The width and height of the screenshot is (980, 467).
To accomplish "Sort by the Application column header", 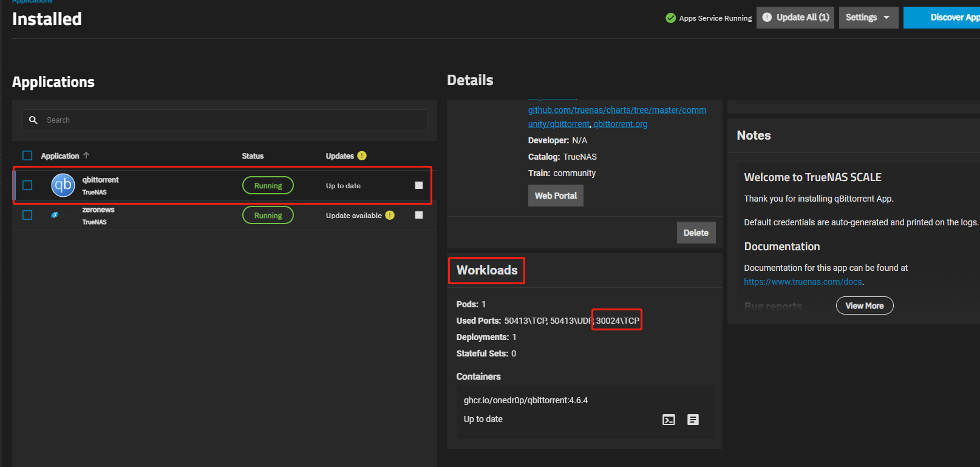I will (60, 156).
